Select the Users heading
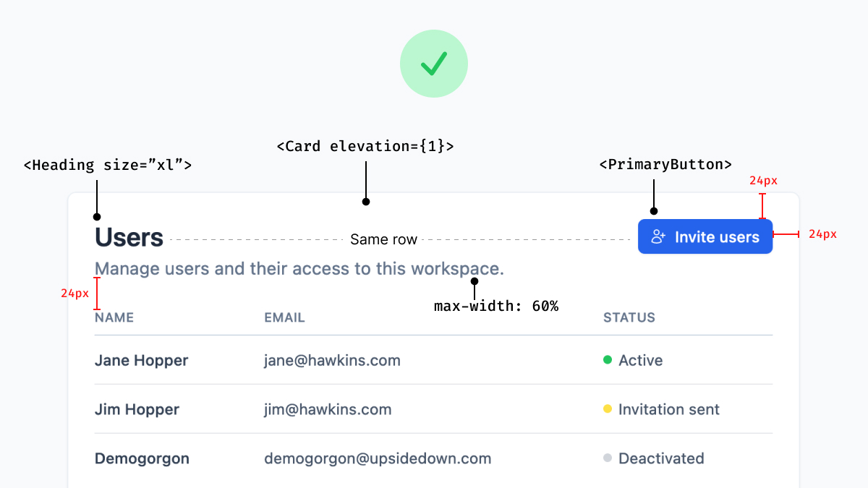This screenshot has width=868, height=488. [x=129, y=237]
